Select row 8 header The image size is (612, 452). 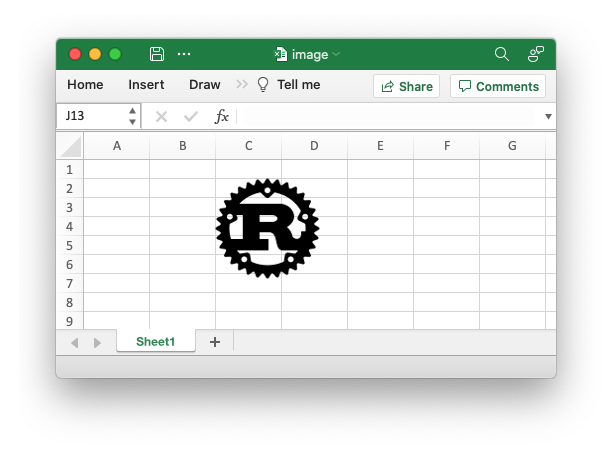point(70,303)
